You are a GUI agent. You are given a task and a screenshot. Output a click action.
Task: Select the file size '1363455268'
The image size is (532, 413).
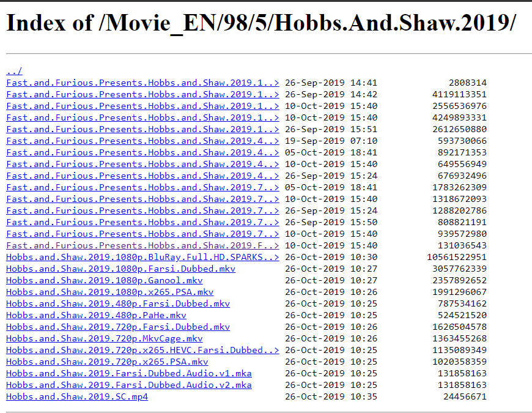(459, 338)
